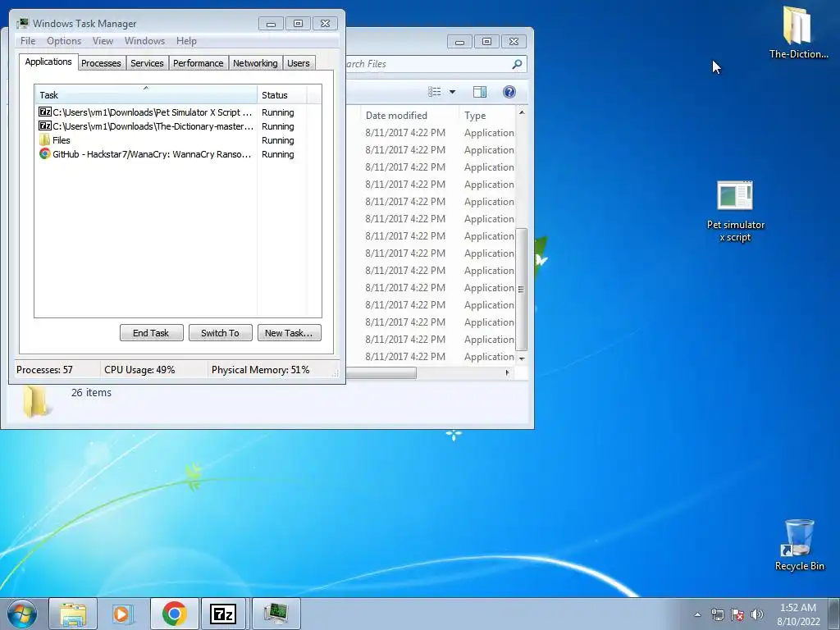Image resolution: width=840 pixels, height=630 pixels.
Task: Click 'Physical Memory: 51%' in status bar
Action: (260, 370)
